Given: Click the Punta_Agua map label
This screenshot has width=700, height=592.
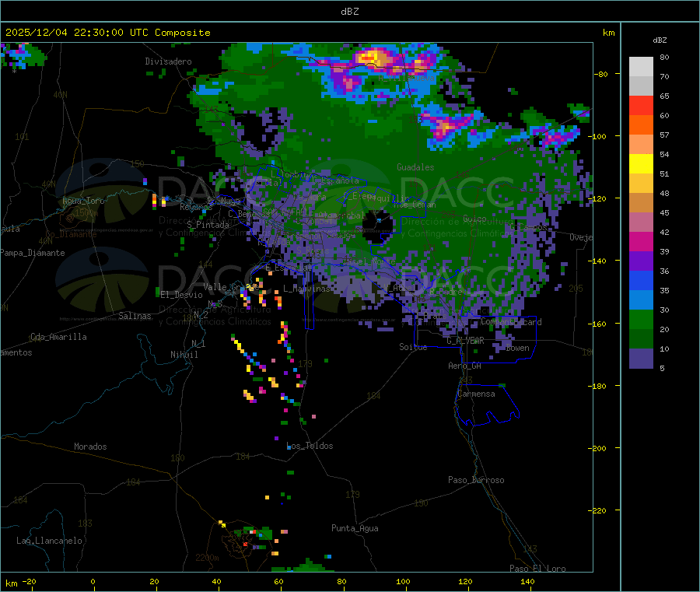Looking at the screenshot, I should point(355,528).
